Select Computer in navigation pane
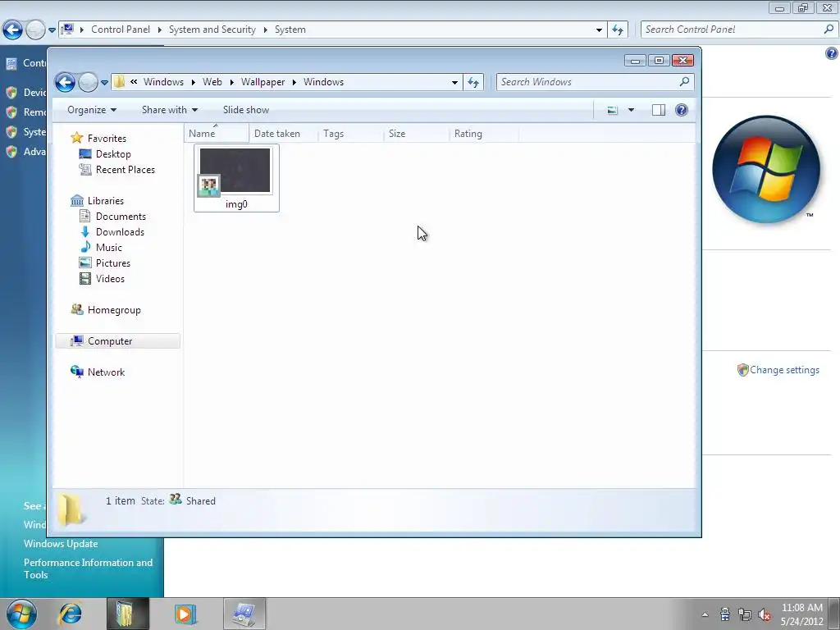 click(118, 340)
